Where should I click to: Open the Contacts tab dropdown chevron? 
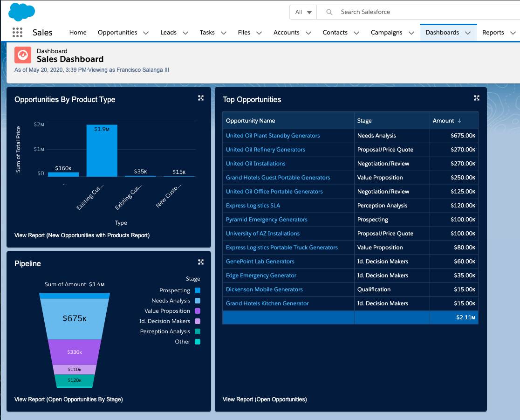(x=356, y=33)
